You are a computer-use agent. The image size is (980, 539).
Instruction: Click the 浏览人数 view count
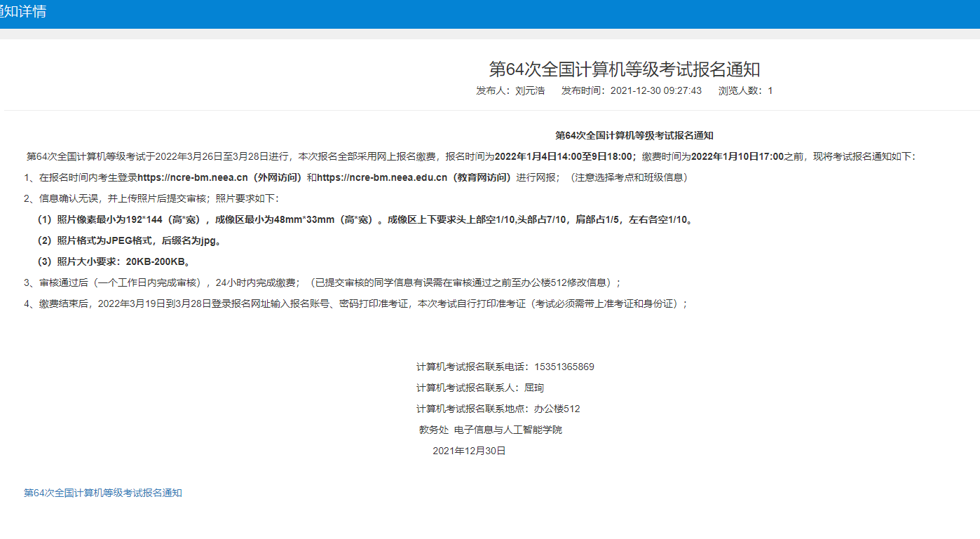(745, 90)
